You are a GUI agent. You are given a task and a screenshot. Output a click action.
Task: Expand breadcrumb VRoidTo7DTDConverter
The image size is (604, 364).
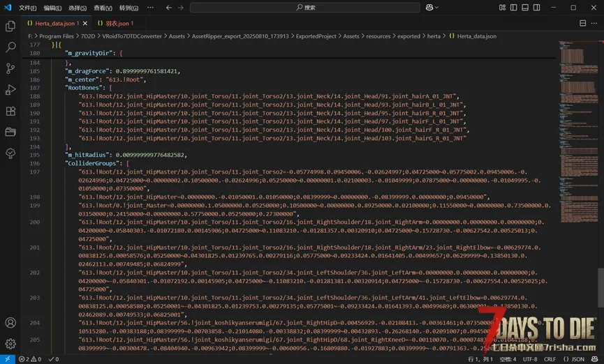pyautogui.click(x=132, y=36)
